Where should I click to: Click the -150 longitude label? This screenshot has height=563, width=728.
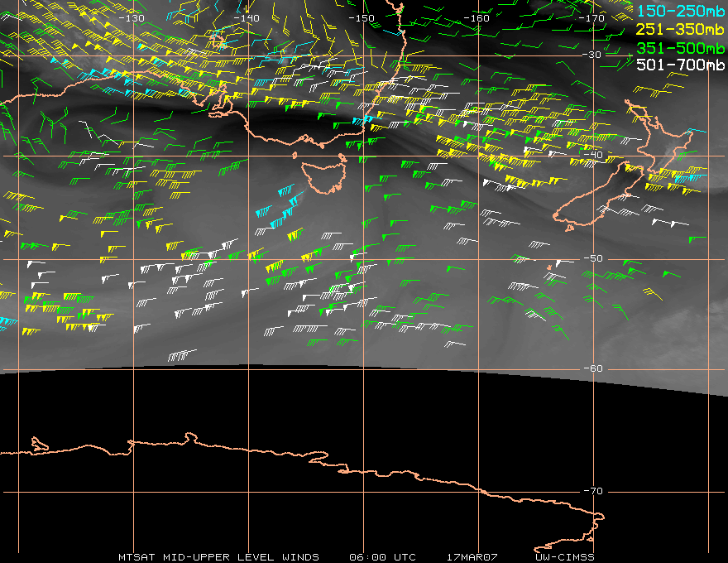tap(362, 18)
